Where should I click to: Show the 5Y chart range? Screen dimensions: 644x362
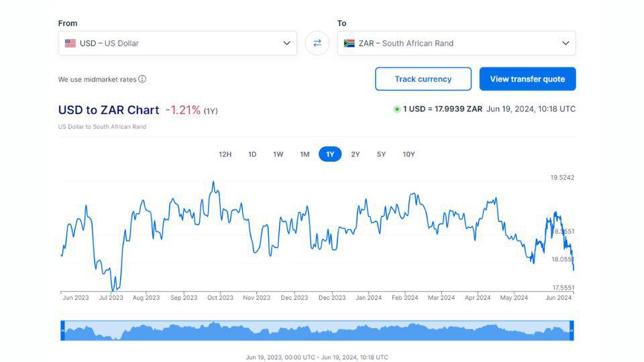point(381,154)
